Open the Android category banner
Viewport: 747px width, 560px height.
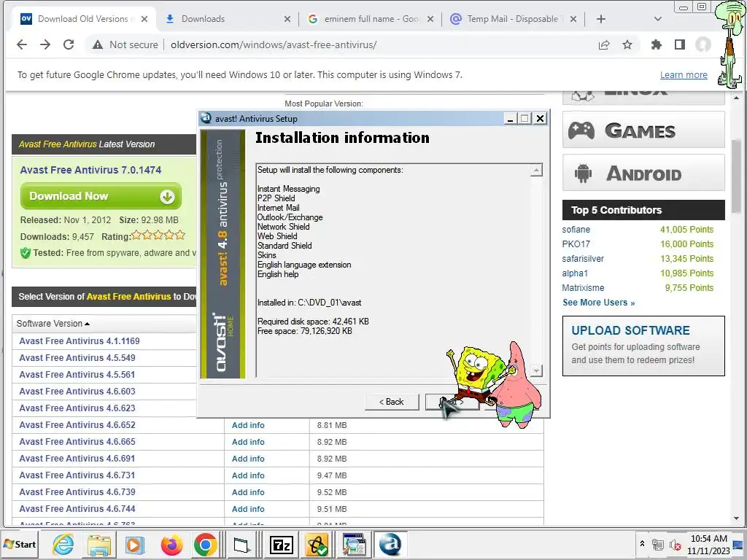coord(643,173)
